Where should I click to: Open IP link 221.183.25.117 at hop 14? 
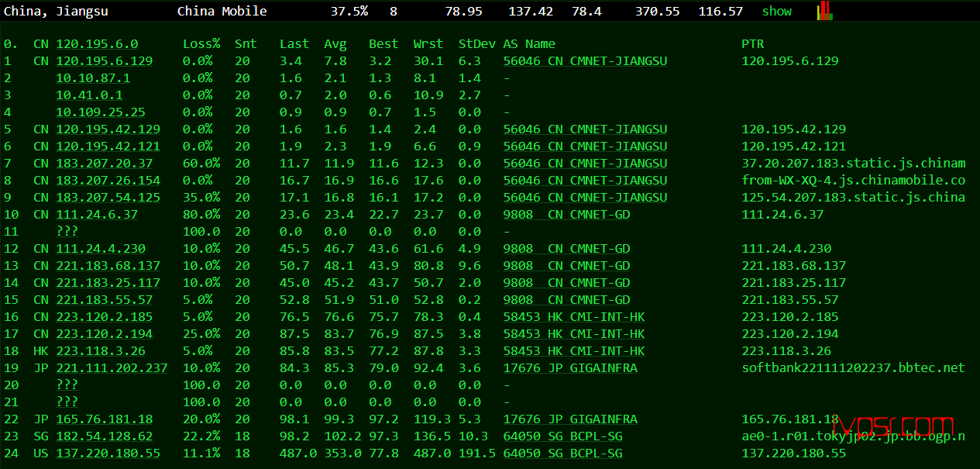pyautogui.click(x=108, y=283)
